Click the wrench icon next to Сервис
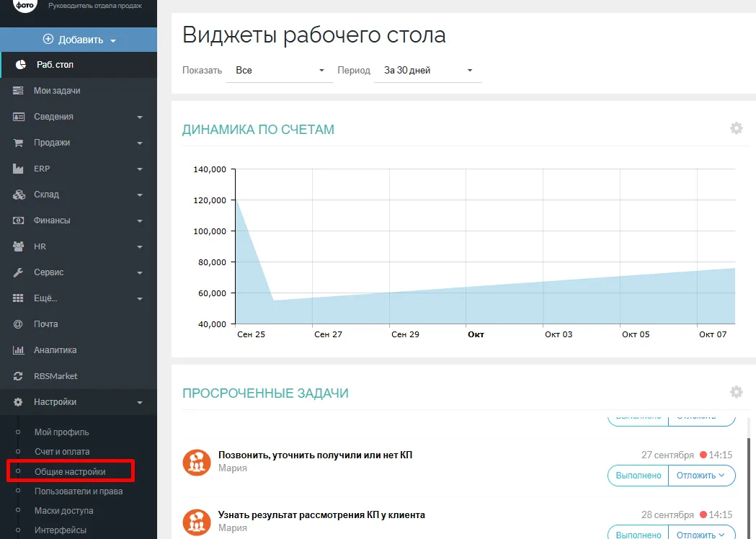The height and width of the screenshot is (539, 756). pos(19,272)
